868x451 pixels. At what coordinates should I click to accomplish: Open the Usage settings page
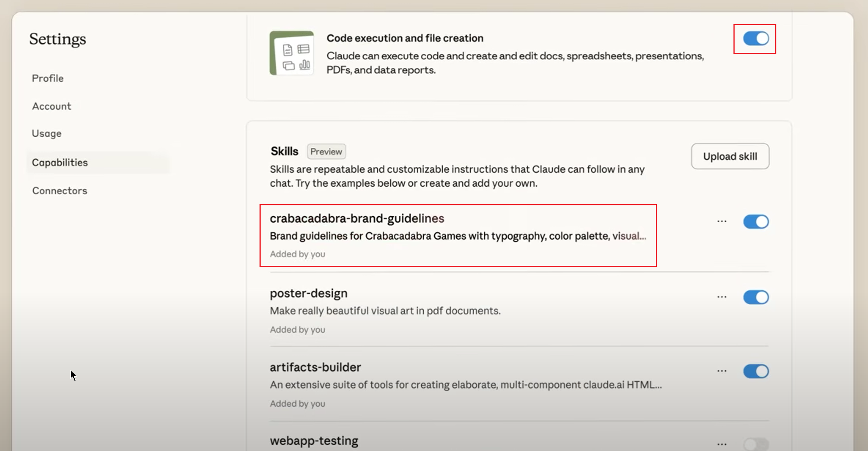(47, 133)
